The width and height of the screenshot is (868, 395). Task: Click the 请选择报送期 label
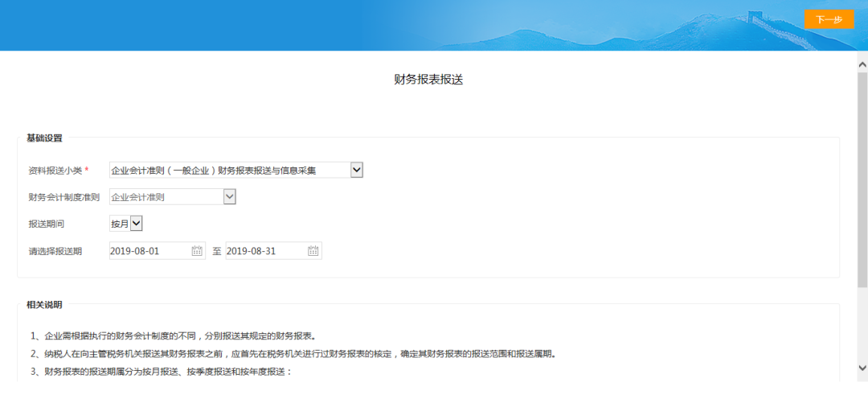pyautogui.click(x=55, y=251)
